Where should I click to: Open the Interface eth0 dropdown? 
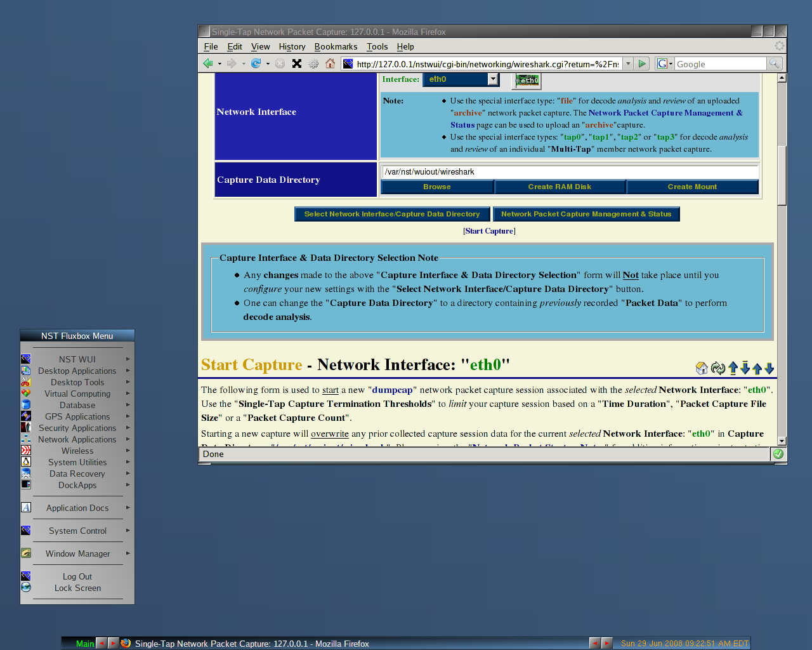(x=461, y=79)
